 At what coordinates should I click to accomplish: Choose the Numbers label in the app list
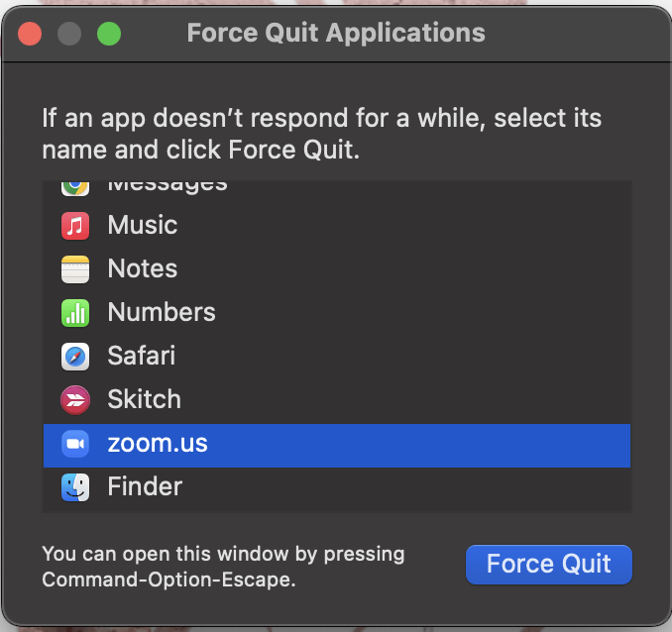tap(162, 312)
